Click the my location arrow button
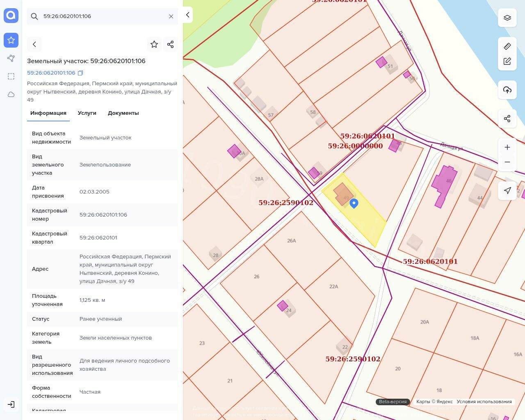This screenshot has width=525, height=420. click(507, 191)
